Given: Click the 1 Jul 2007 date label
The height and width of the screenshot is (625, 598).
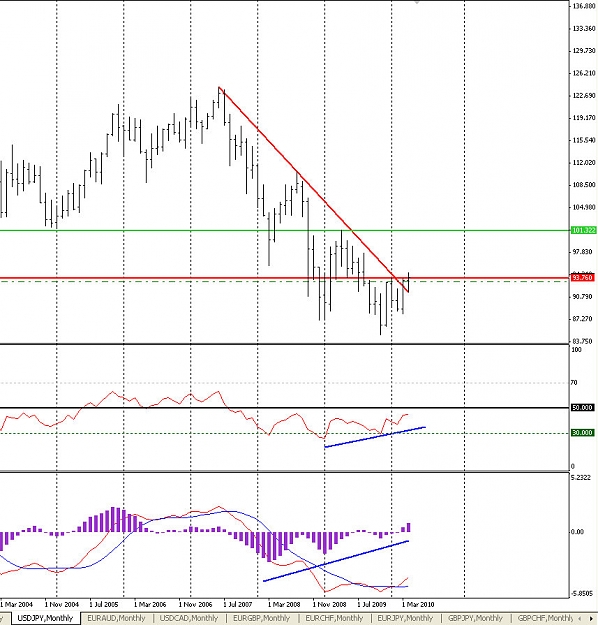Looking at the screenshot, I should tap(238, 604).
